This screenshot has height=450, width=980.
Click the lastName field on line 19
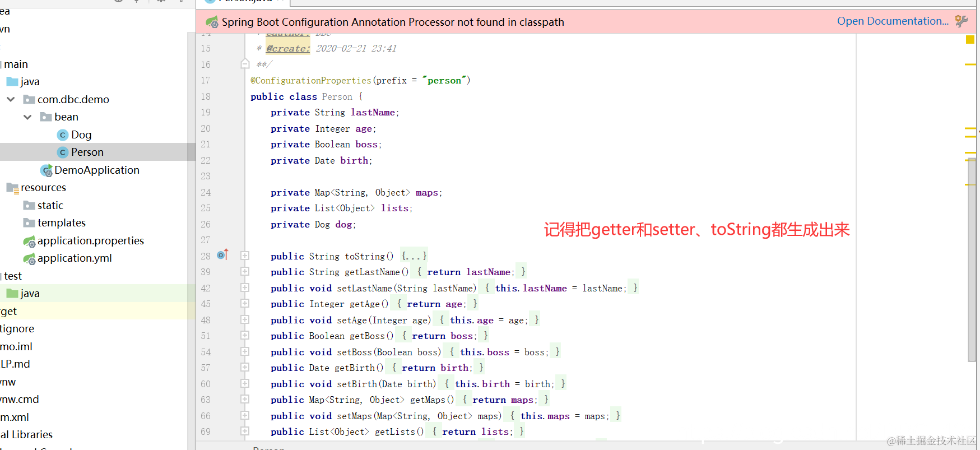click(x=373, y=112)
